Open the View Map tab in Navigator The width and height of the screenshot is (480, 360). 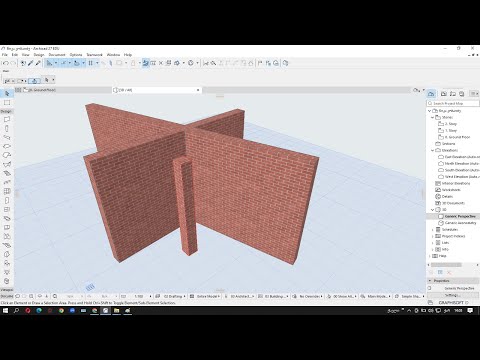444,94
